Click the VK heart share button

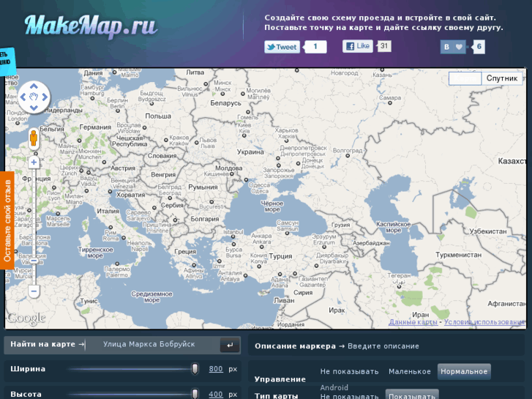click(453, 47)
